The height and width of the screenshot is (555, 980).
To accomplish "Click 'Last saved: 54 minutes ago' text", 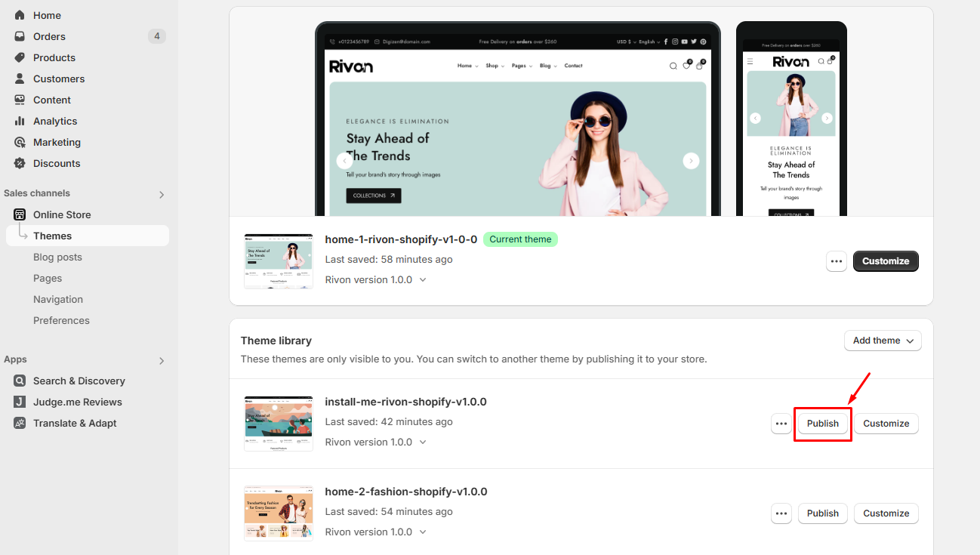I will [389, 511].
